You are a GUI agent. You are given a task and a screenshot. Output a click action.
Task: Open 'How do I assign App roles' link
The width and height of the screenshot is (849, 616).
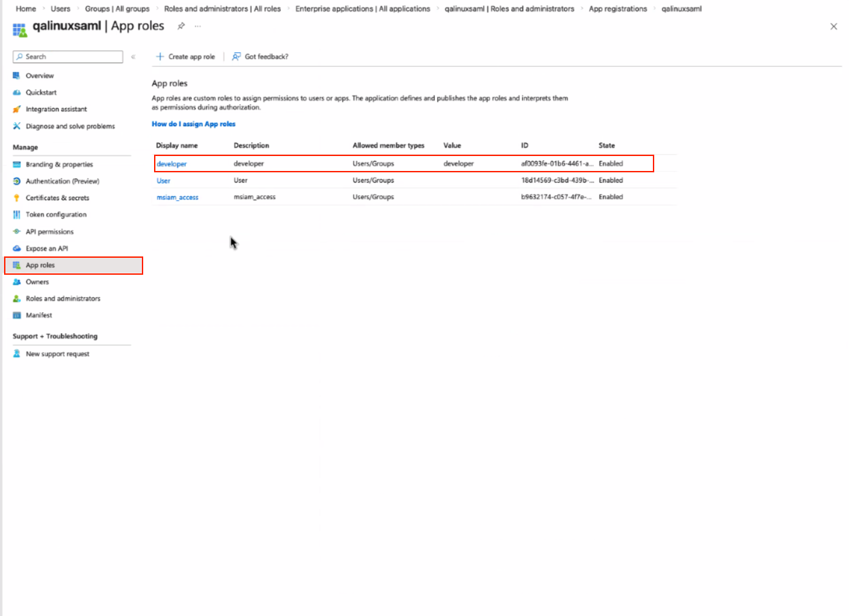[193, 124]
